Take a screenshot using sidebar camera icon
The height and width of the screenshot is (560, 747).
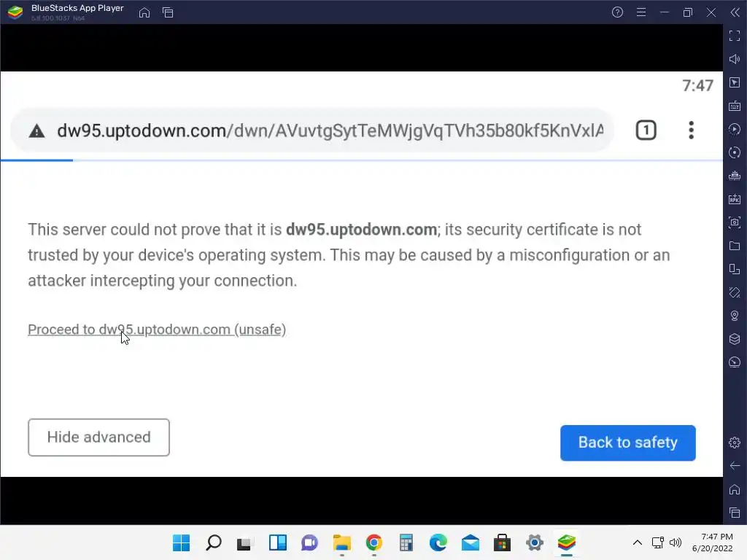tap(735, 222)
